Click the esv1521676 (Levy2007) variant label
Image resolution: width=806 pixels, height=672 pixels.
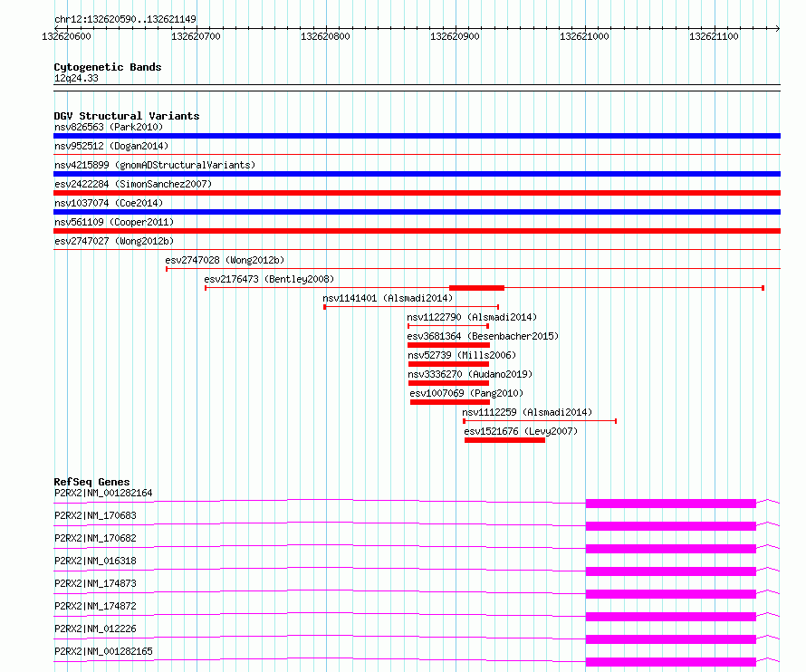tap(521, 431)
